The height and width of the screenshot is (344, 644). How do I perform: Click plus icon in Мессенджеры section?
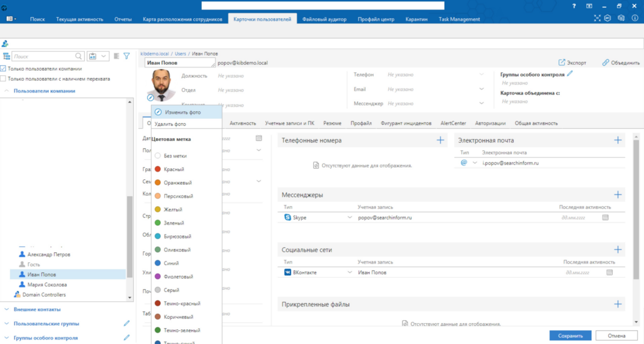click(x=618, y=195)
